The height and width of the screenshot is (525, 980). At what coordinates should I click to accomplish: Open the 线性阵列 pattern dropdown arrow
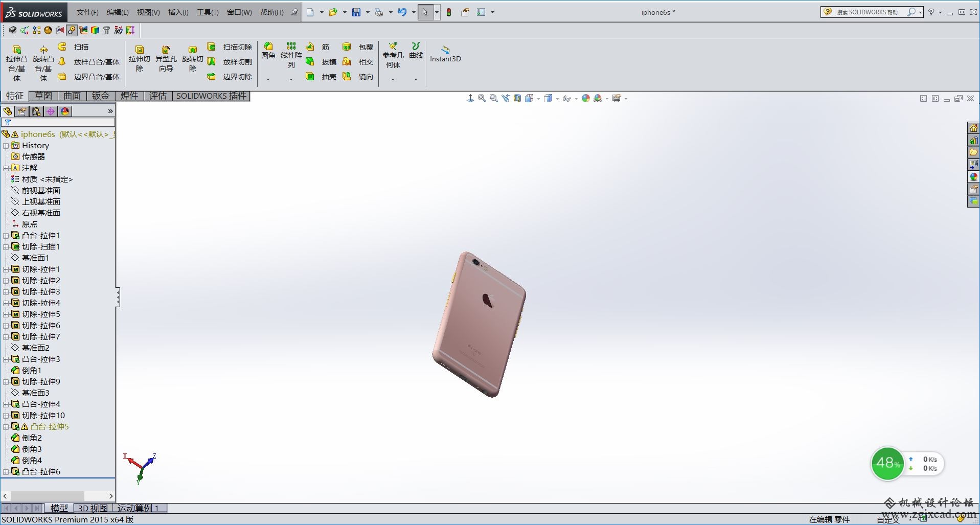291,79
